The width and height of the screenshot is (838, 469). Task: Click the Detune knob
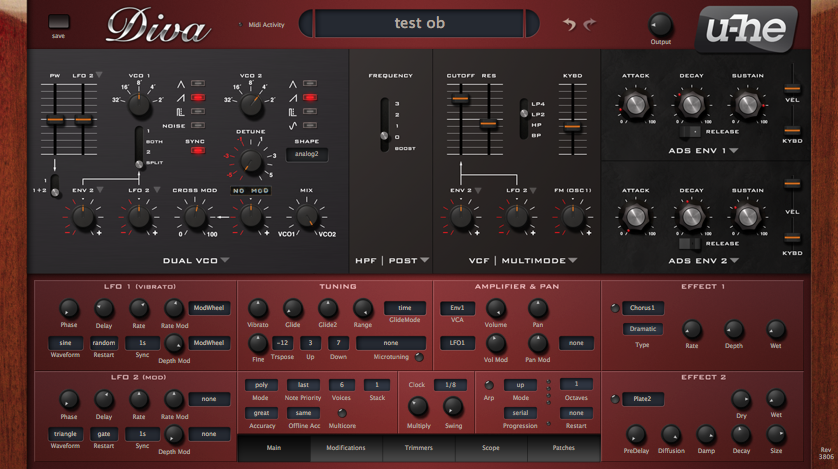click(251, 160)
